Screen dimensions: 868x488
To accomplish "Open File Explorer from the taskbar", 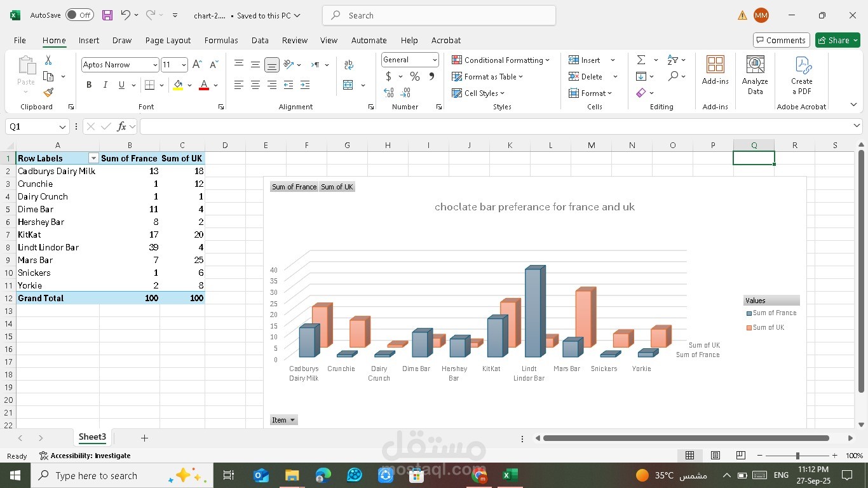I will pyautogui.click(x=292, y=475).
